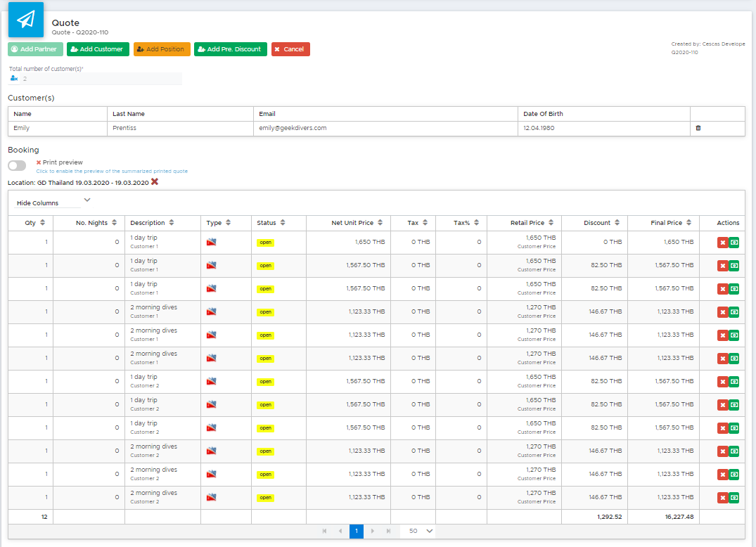Sort by Net Unit Price arrows
This screenshot has height=547, width=756.
pos(380,223)
